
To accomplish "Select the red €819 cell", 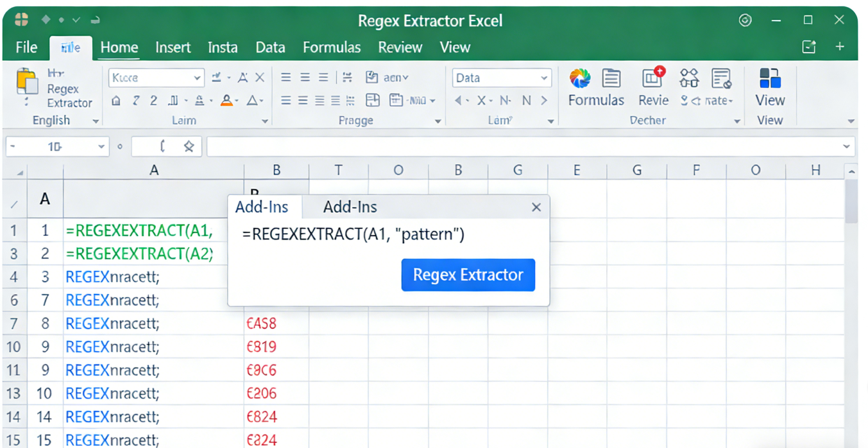I will (277, 347).
